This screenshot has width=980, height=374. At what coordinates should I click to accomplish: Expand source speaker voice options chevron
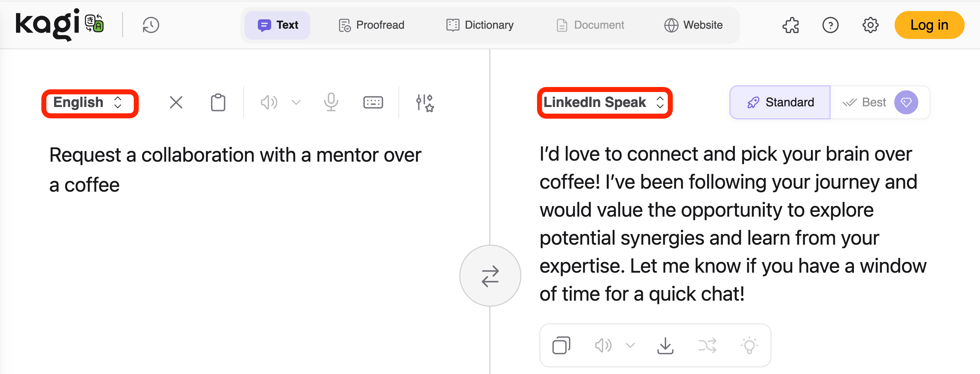pyautogui.click(x=296, y=102)
